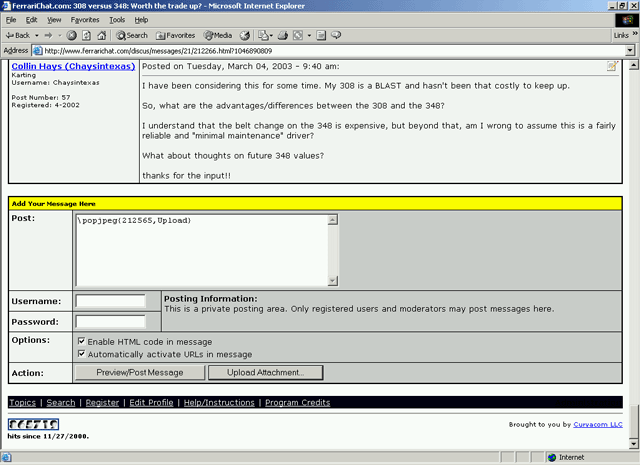Click the page scrollbar down arrow
Viewport: 640px width, 465px height.
(633, 444)
